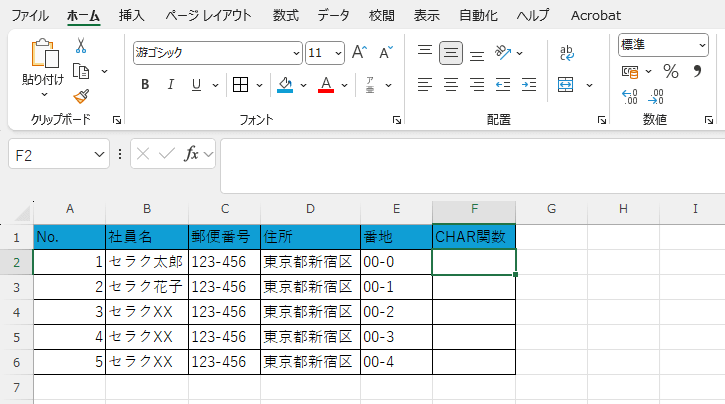The width and height of the screenshot is (725, 404).
Task: Toggle bold formatting
Action: pyautogui.click(x=145, y=85)
